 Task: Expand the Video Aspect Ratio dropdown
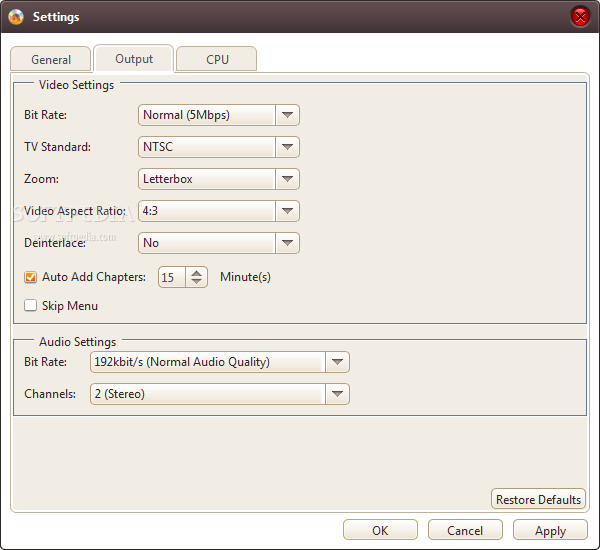[218, 211]
